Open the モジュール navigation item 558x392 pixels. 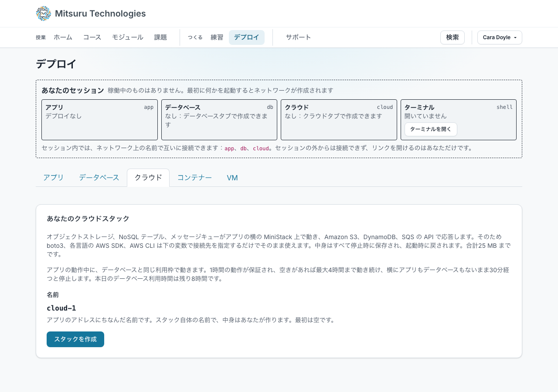pyautogui.click(x=128, y=37)
